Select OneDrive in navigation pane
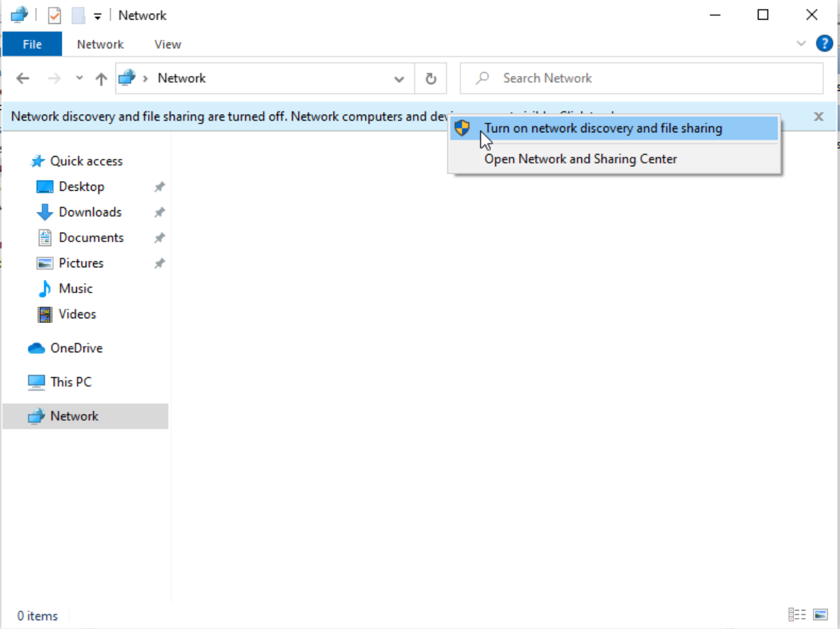 (x=76, y=348)
